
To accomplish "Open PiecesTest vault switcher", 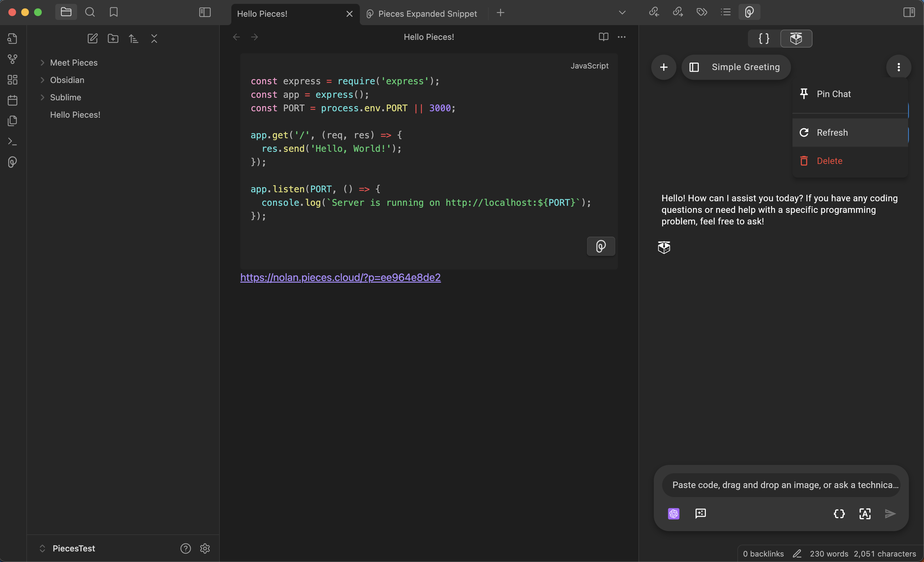I will tap(67, 548).
